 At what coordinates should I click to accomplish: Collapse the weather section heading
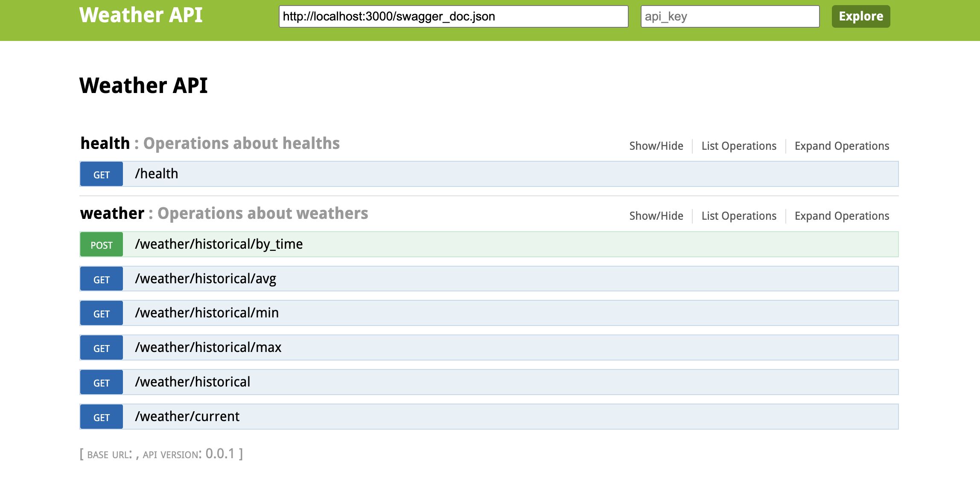pos(112,213)
